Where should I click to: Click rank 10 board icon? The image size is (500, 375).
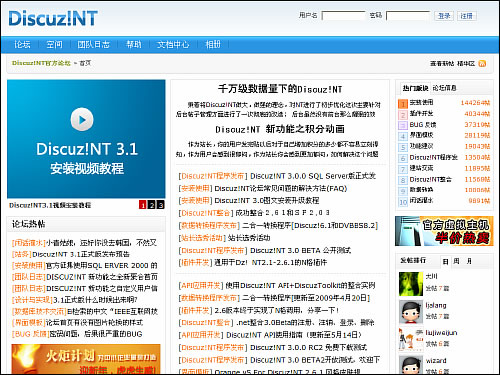click(403, 202)
